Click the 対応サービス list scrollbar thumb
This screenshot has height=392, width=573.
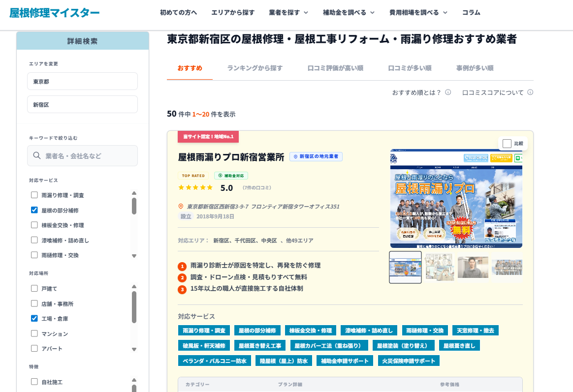coord(134,206)
